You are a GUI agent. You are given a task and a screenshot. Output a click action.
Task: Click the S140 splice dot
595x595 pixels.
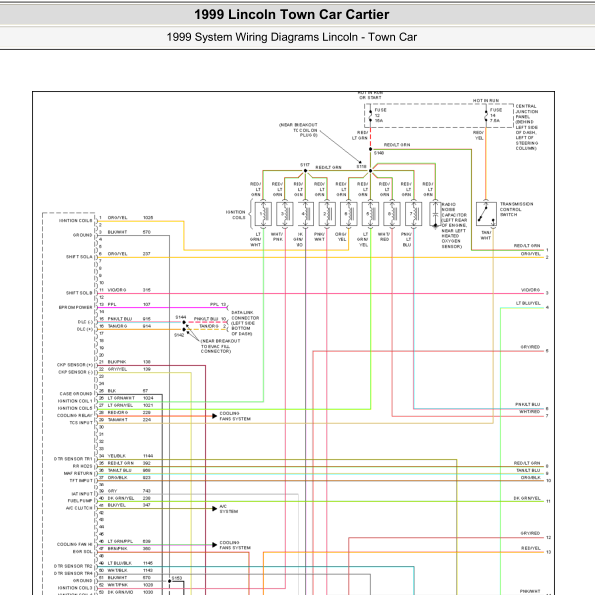click(x=370, y=149)
